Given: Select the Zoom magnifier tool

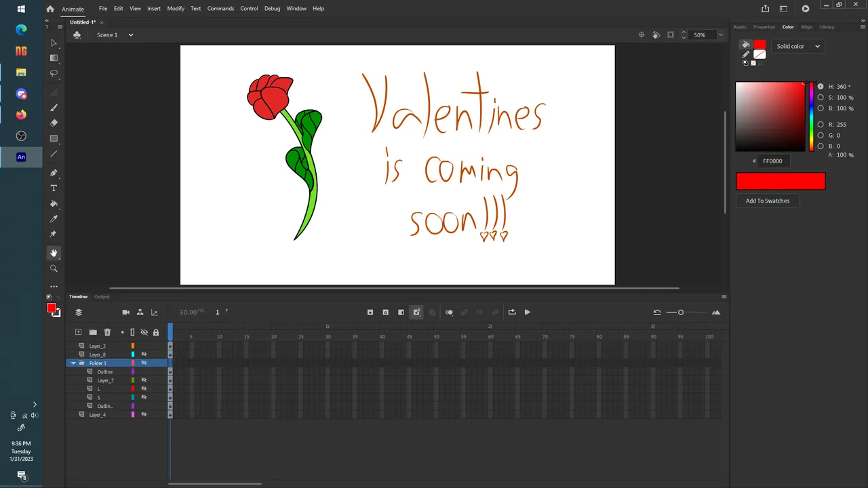Looking at the screenshot, I should coord(54,268).
